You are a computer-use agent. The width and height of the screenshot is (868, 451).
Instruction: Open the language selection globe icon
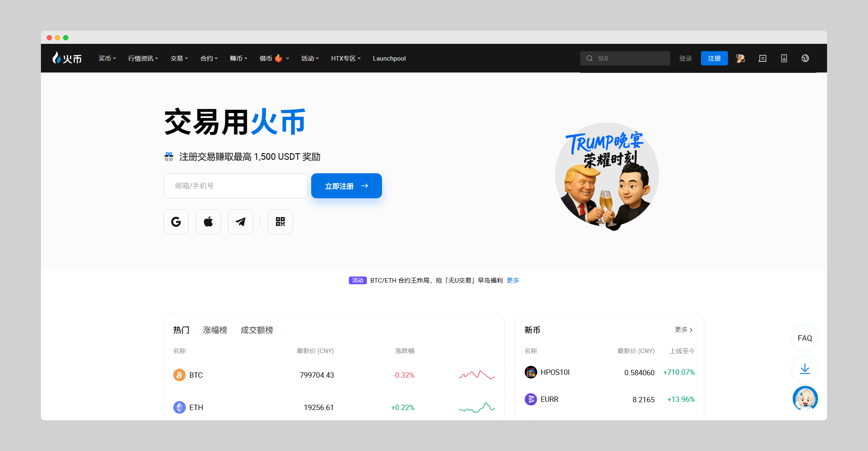coord(805,58)
